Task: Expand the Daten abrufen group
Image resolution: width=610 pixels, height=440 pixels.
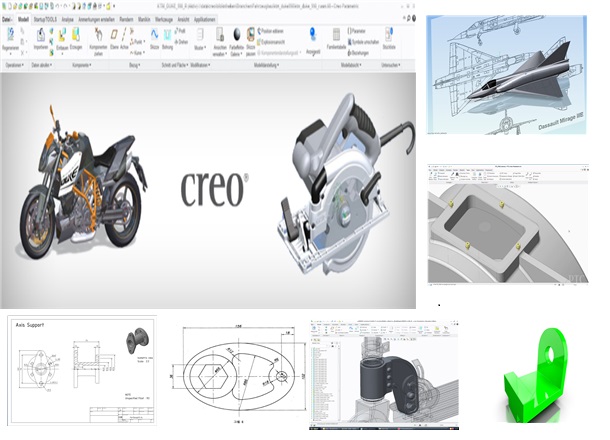Action: coord(42,65)
